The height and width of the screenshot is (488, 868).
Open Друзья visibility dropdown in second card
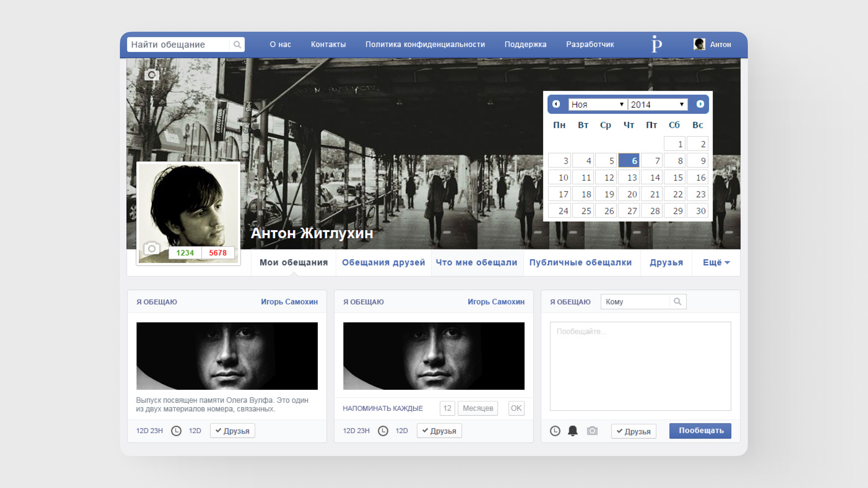(x=439, y=431)
